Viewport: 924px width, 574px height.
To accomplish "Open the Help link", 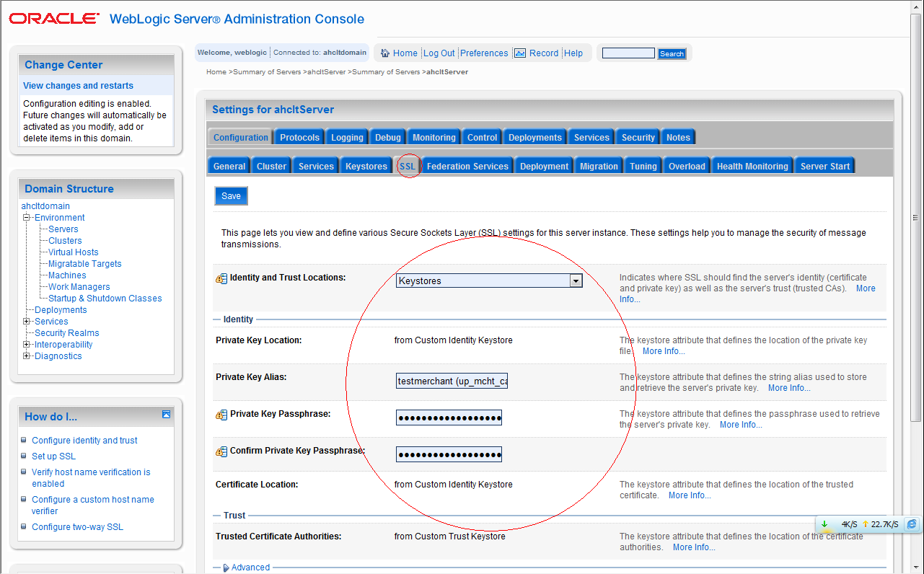I will coord(573,53).
